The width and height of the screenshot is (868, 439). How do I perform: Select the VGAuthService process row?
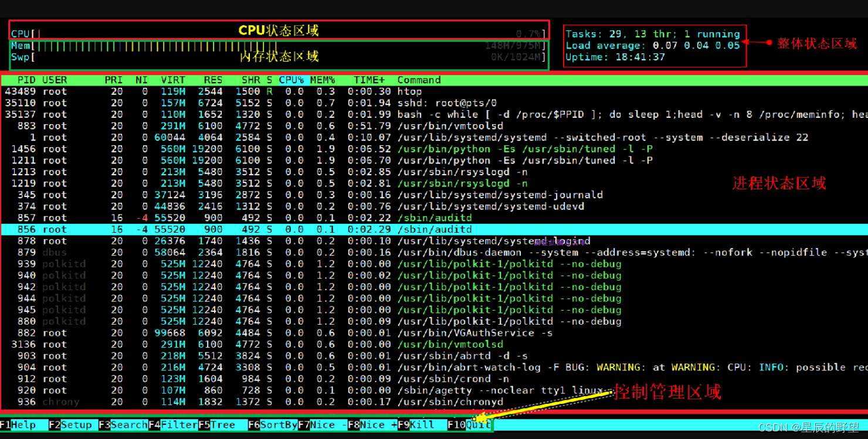tap(434, 333)
